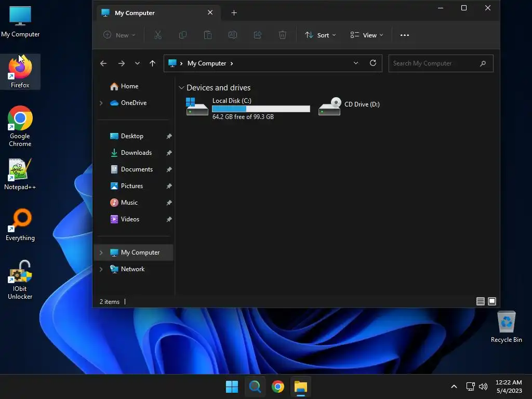Select the Recycle Bin on desktop

[506, 326]
